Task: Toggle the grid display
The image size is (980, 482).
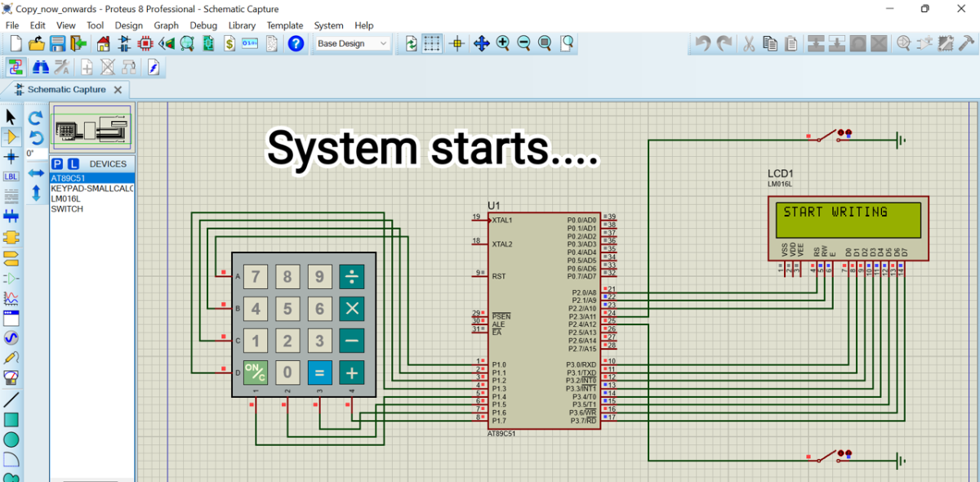Action: click(x=433, y=43)
